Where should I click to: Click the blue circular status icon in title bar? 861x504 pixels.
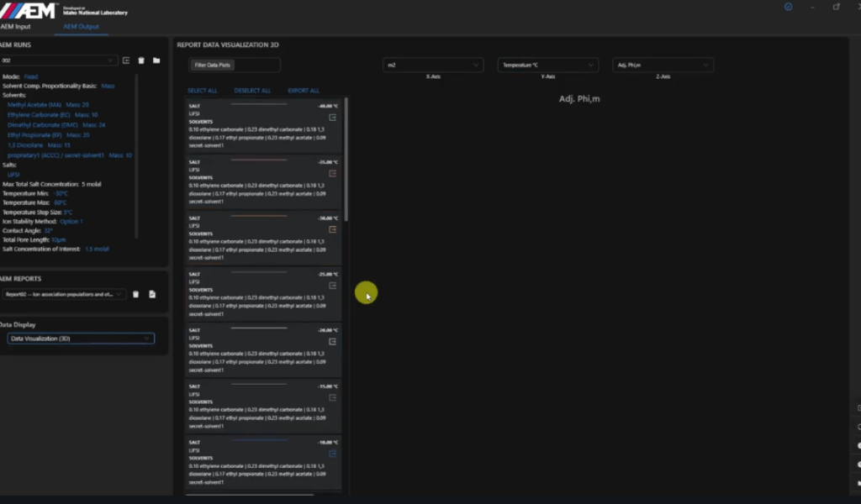(x=788, y=7)
